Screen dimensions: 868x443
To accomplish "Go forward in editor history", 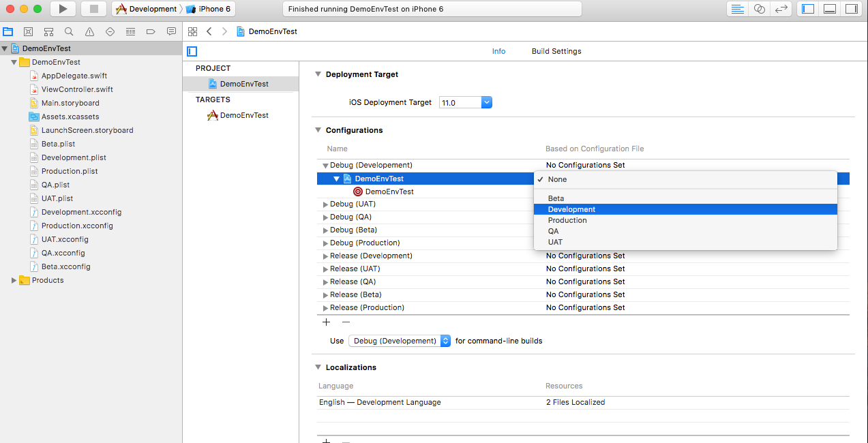I will [x=224, y=31].
